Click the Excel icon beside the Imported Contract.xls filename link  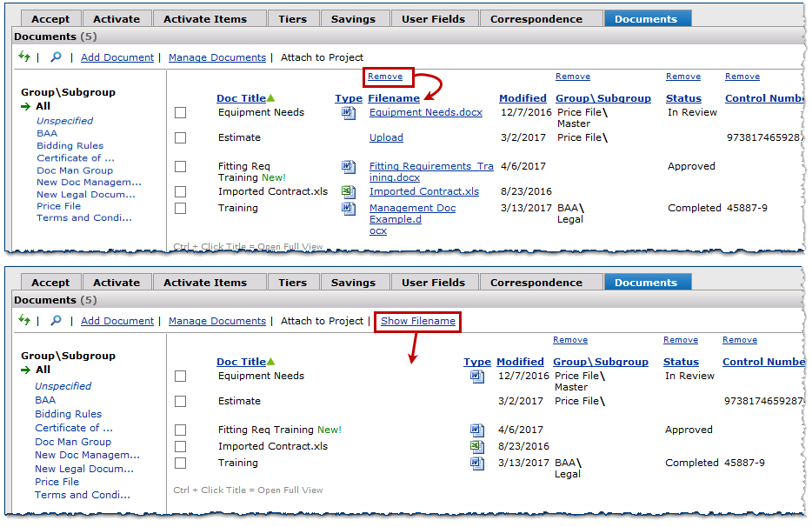coord(349,191)
